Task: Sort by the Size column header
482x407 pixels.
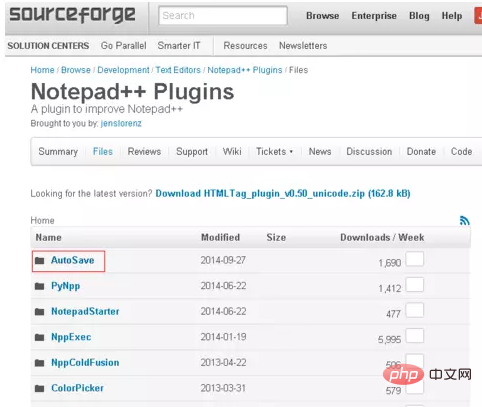Action: [276, 238]
